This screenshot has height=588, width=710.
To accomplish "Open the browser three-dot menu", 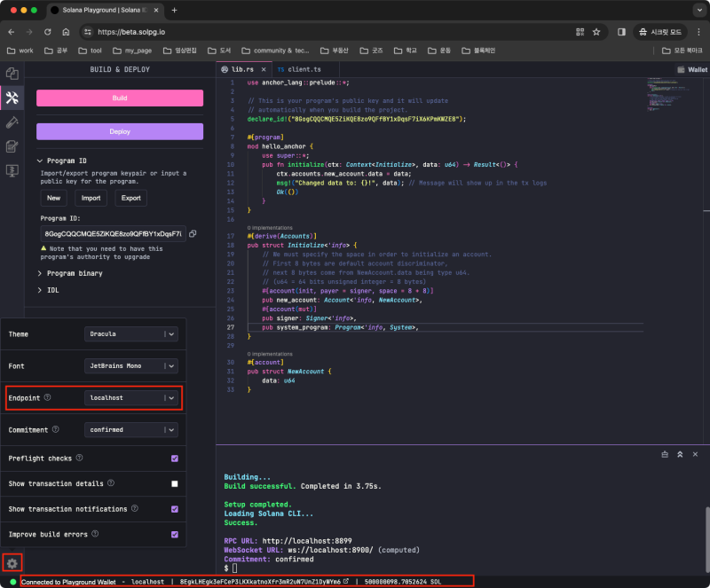I will 698,32.
